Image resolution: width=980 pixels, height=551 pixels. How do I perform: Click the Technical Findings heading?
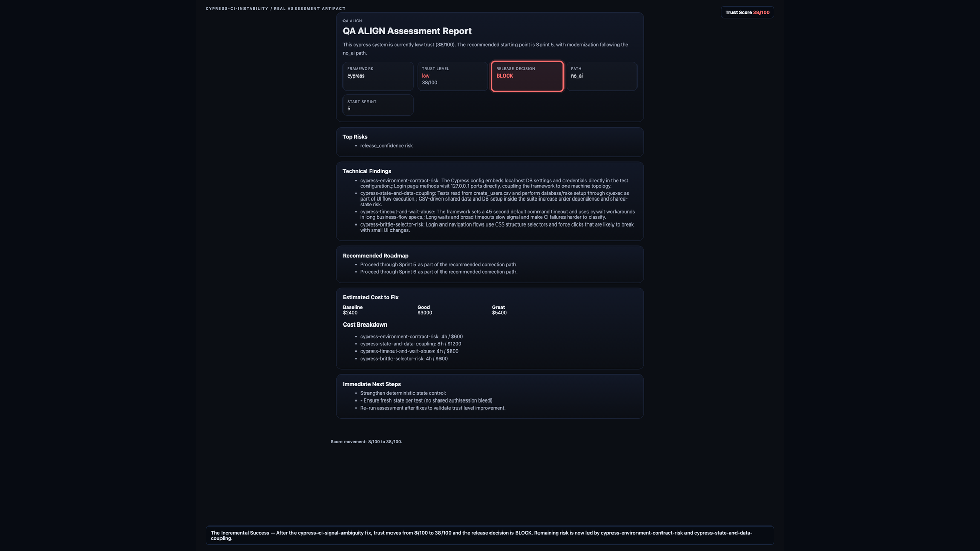tap(367, 171)
